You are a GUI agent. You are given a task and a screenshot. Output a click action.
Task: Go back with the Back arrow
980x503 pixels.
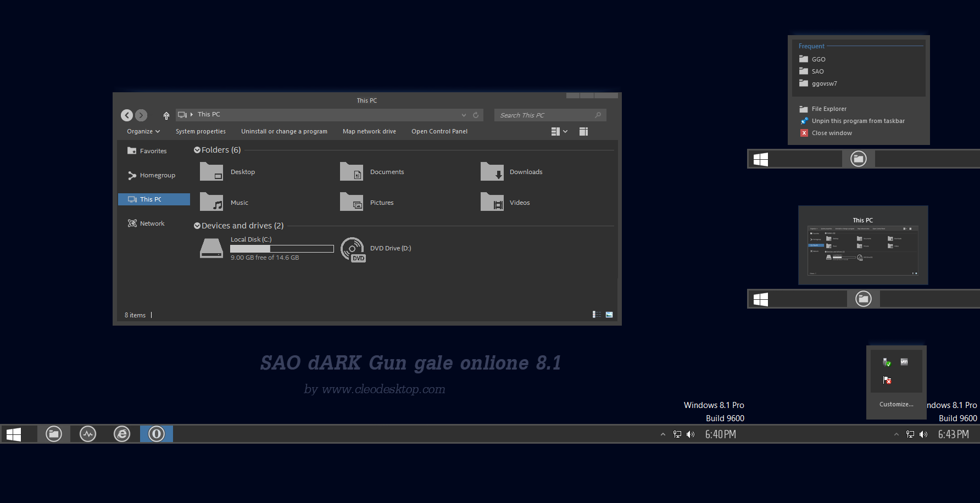[127, 115]
